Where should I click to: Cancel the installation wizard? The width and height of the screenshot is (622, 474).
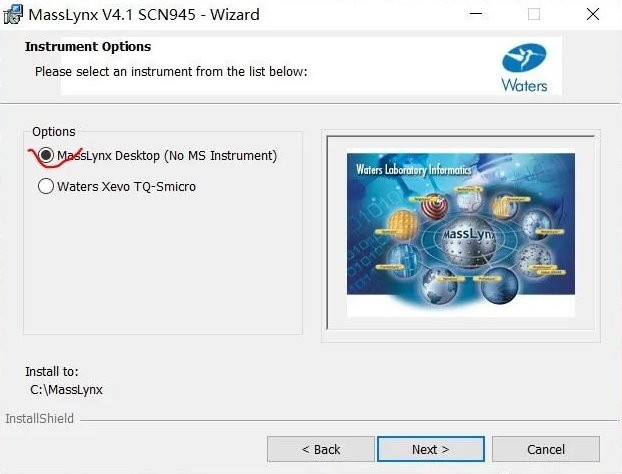[546, 449]
